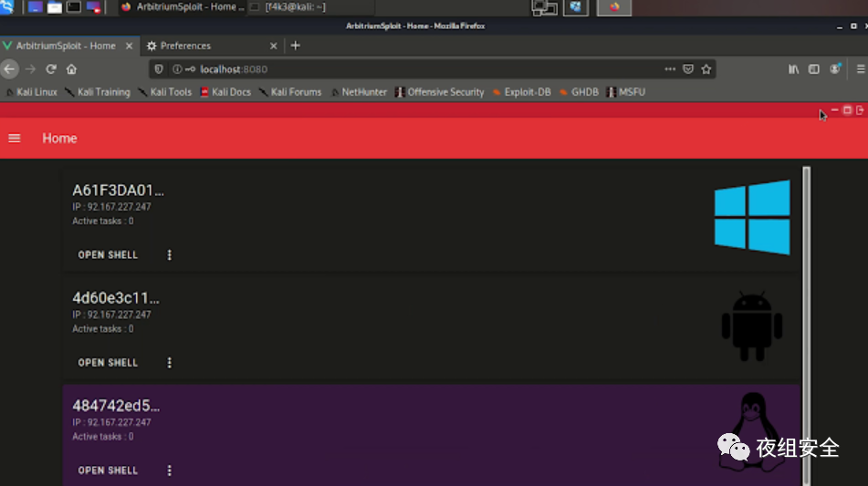
Task: Open a new browser tab
Action: (296, 46)
